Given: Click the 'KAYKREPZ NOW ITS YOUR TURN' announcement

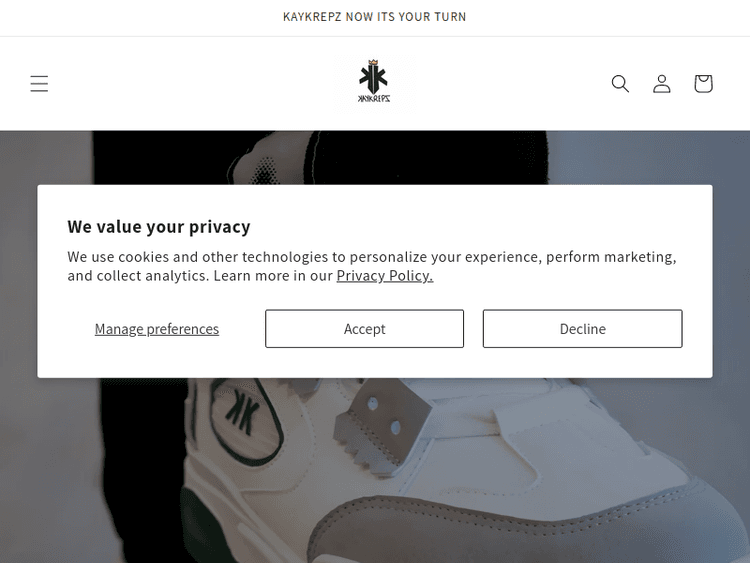Looking at the screenshot, I should [x=374, y=17].
